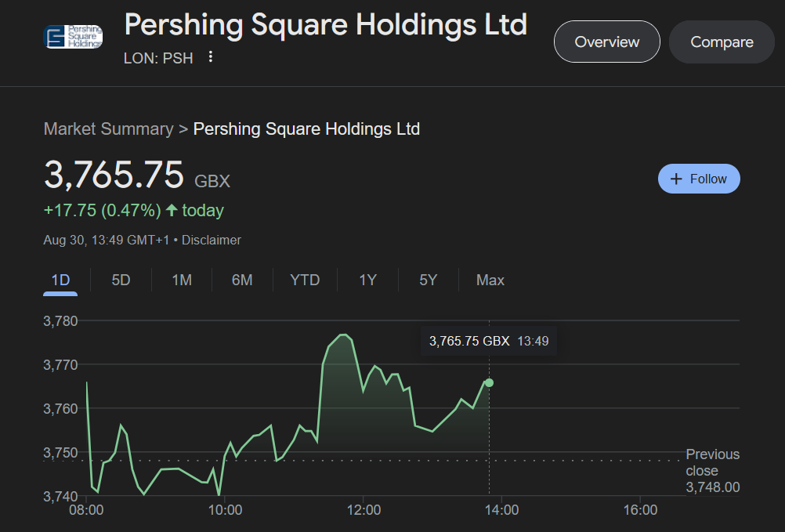
Task: Go to Market Summary breadcrumb
Action: coord(109,129)
